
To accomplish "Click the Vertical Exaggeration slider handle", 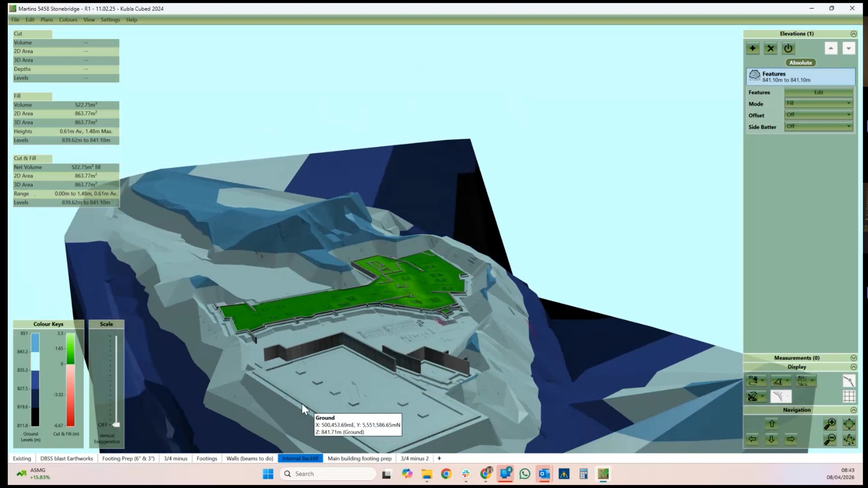I will tap(116, 425).
